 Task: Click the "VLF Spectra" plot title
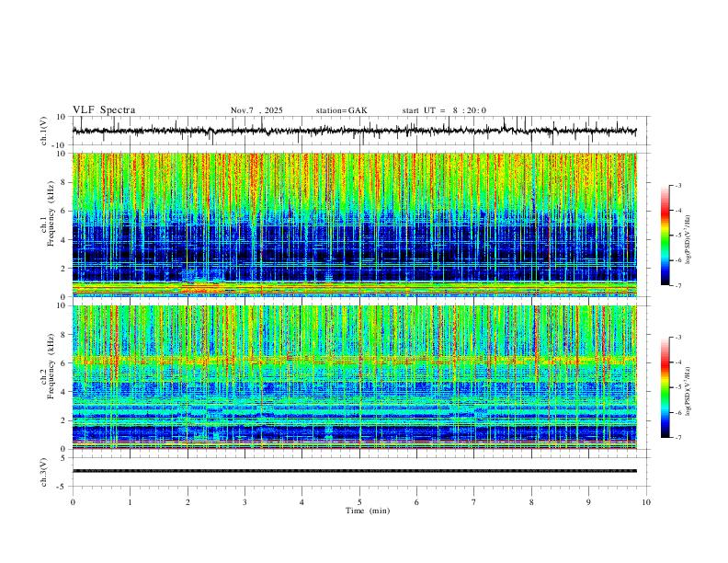pos(104,110)
